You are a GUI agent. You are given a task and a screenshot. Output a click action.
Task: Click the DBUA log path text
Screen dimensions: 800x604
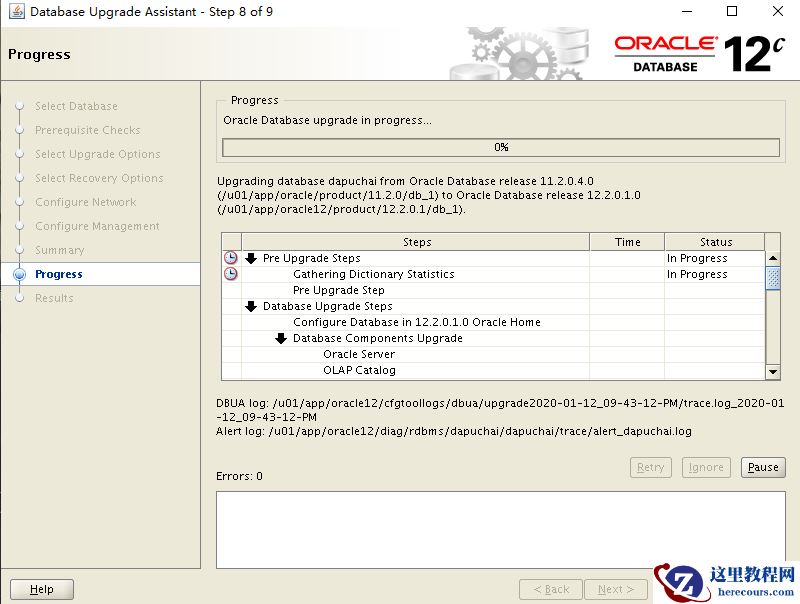[x=500, y=410]
